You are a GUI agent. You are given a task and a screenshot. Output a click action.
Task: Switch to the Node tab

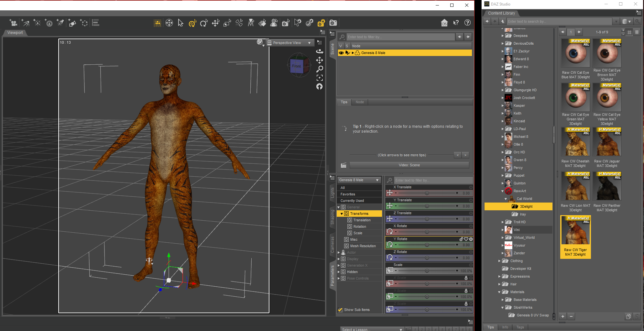360,102
